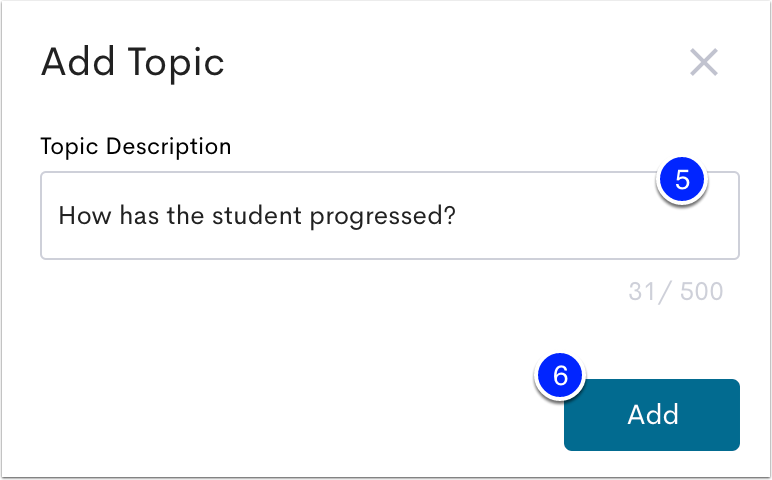Click the '500' limit in the counter
This screenshot has width=772, height=480.
[x=701, y=291]
